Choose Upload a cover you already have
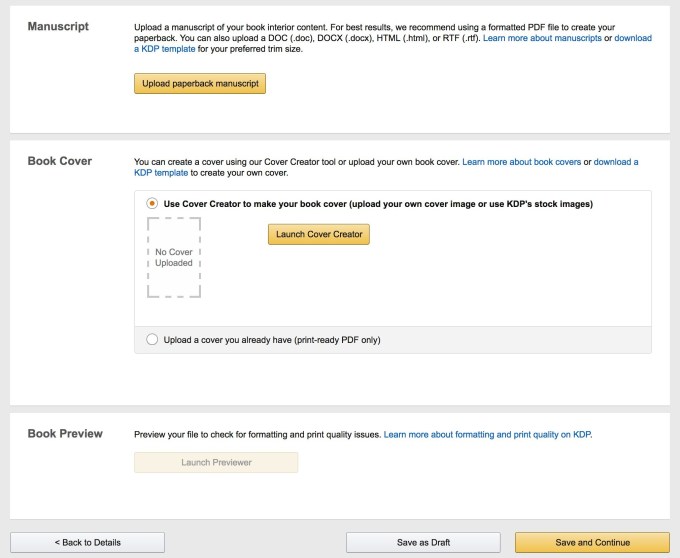680x558 pixels. pos(152,339)
